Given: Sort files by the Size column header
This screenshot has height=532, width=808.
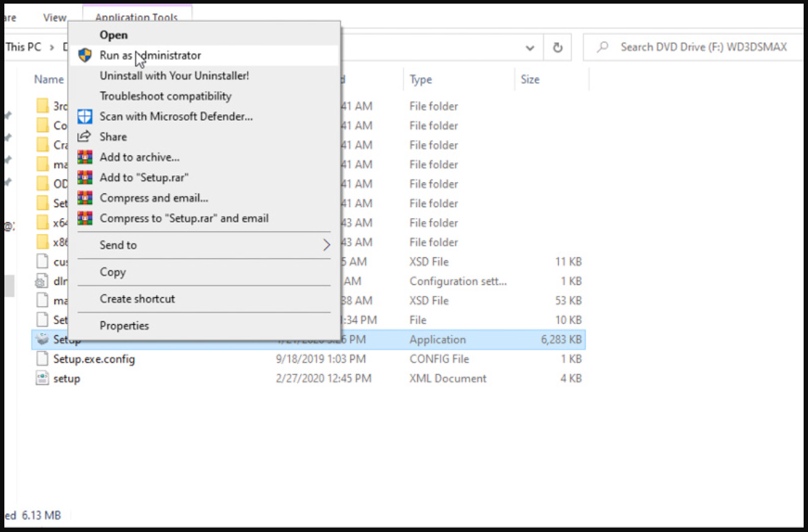Looking at the screenshot, I should tap(530, 80).
